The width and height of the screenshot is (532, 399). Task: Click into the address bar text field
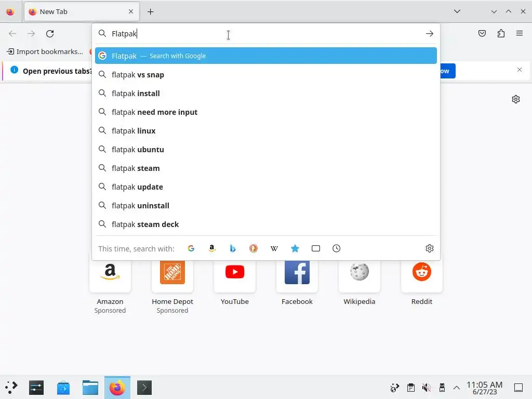(x=266, y=34)
